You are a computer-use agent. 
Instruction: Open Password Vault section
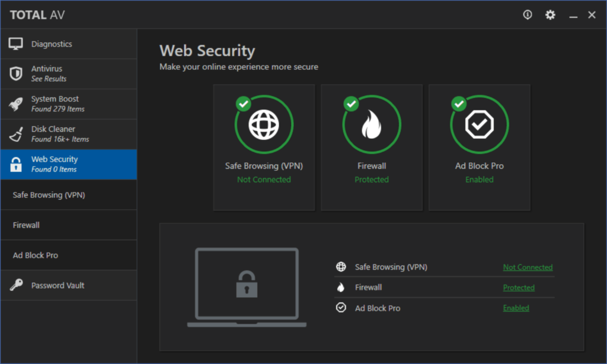click(69, 285)
